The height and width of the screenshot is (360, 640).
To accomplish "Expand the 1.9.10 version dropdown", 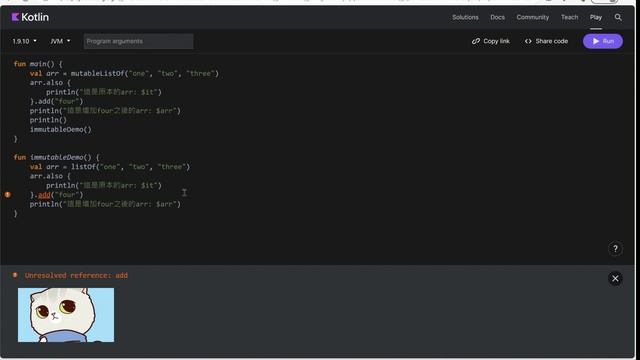I will coord(24,41).
